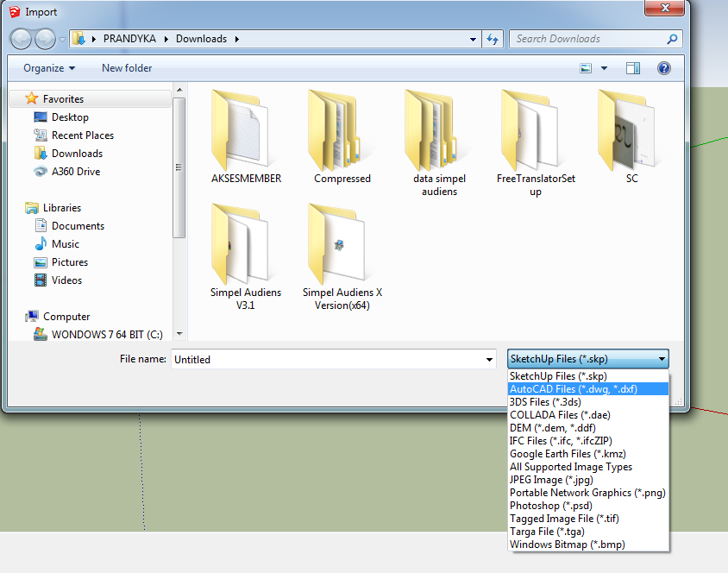Select the SC folder
The image size is (728, 573).
[632, 137]
